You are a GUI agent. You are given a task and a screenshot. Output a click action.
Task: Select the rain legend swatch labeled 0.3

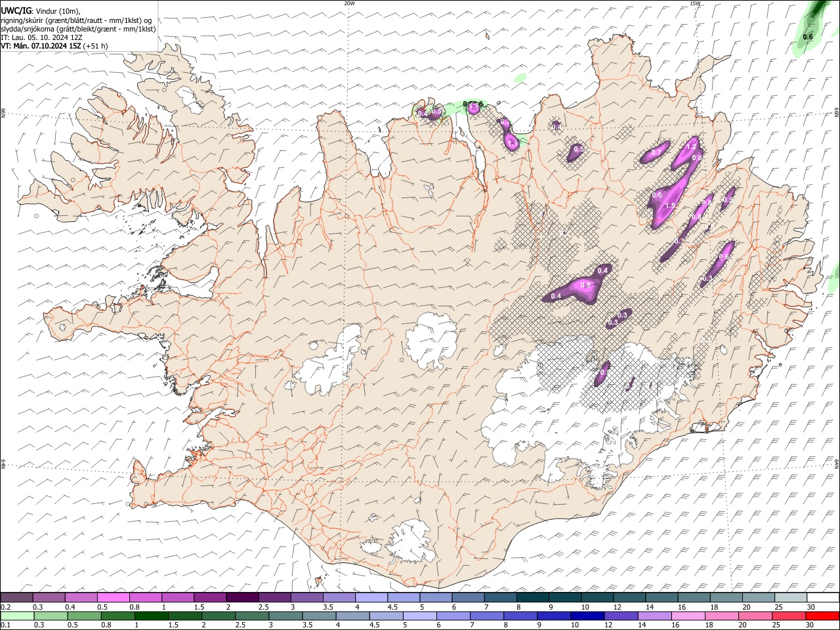pyautogui.click(x=51, y=616)
